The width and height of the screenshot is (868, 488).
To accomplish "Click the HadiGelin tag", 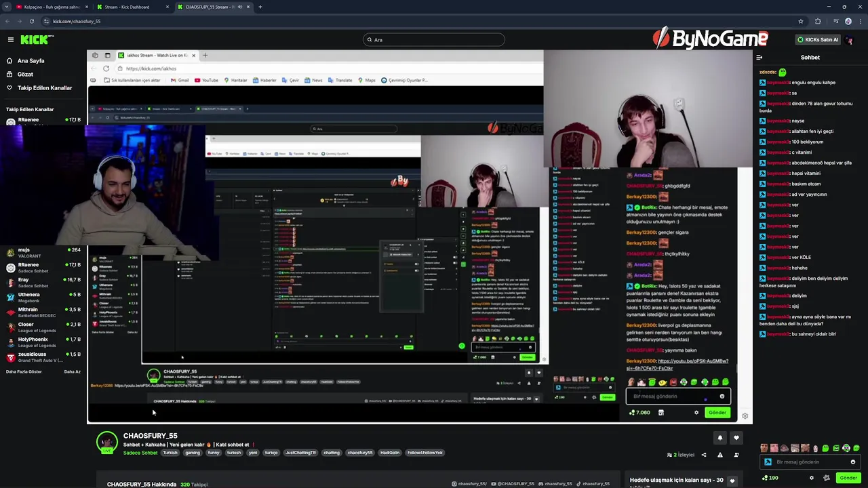I will point(390,453).
